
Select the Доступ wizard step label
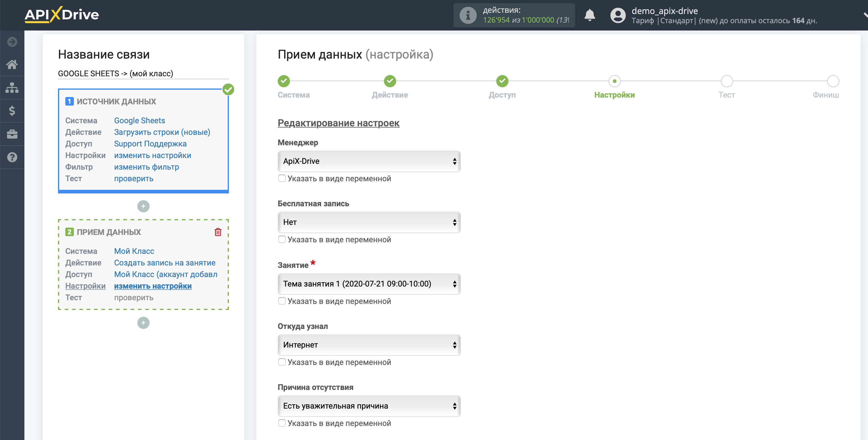pyautogui.click(x=502, y=95)
